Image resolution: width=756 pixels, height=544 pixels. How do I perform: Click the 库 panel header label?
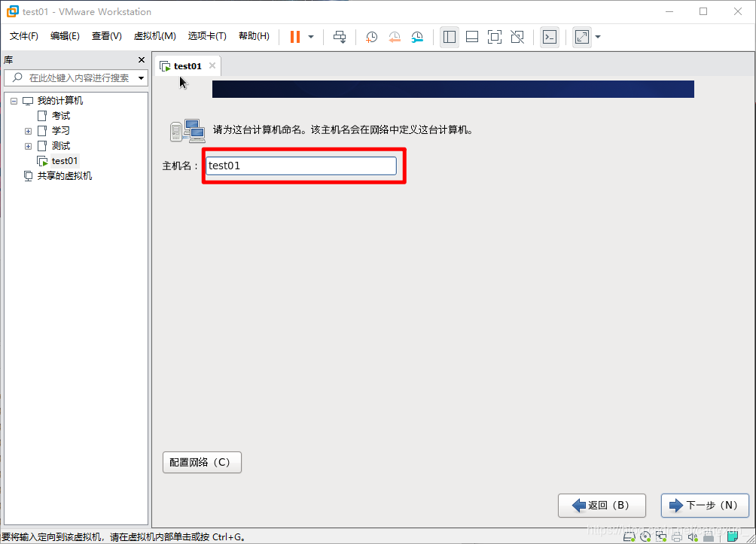(9, 59)
